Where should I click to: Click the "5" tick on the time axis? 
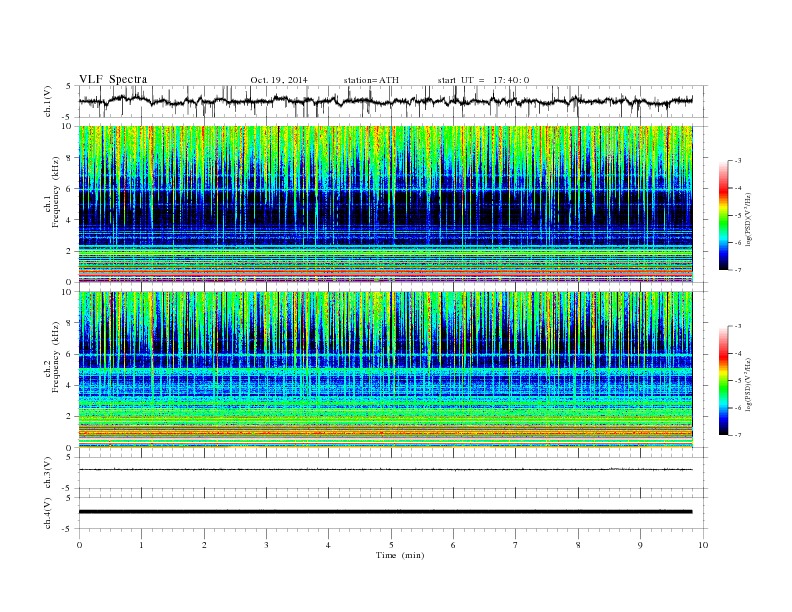(x=391, y=545)
